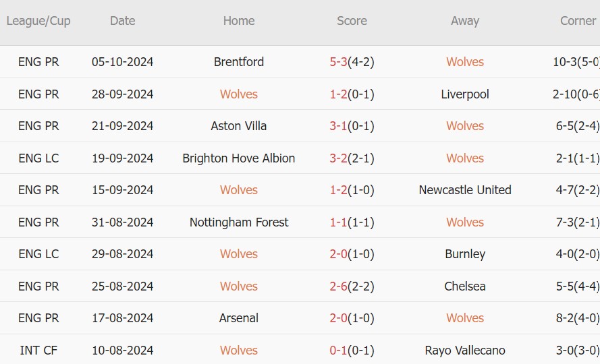Screen dimensions: 600x364
Task: Open Brighton Hove Albion team page
Action: 239,158
